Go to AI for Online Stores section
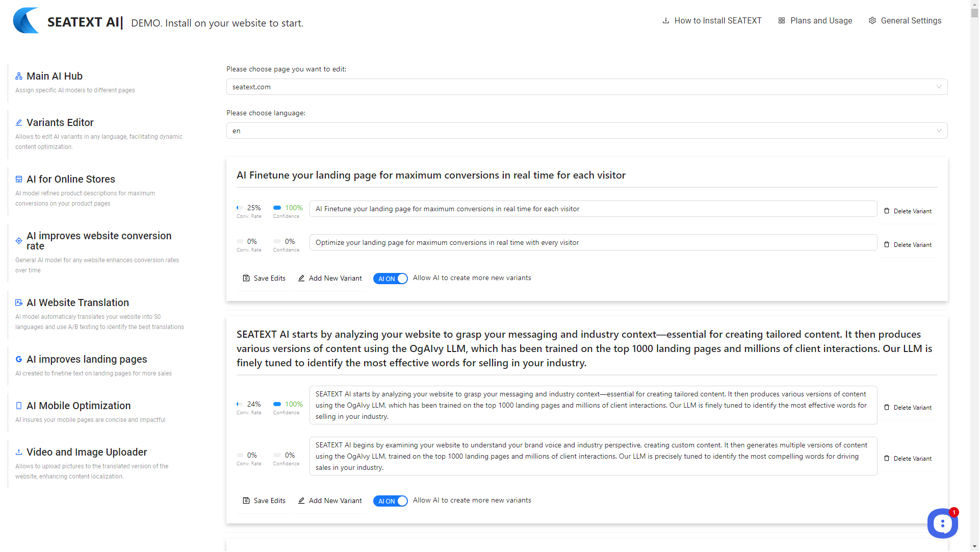Viewport: 980px width, 552px height. (71, 180)
